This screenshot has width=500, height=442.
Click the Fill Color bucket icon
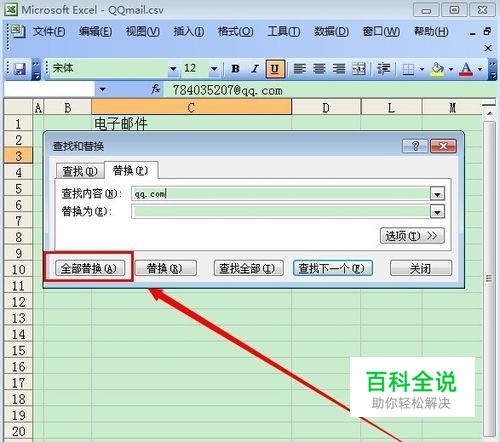[x=438, y=69]
